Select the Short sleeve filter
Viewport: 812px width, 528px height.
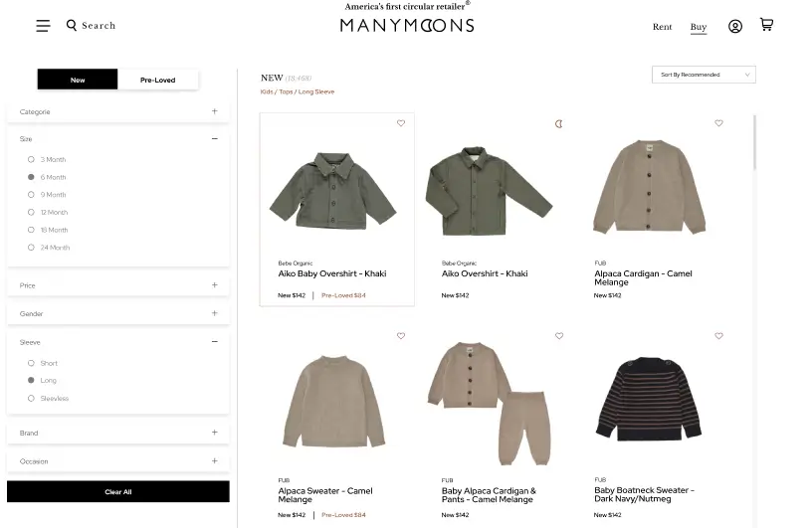31,363
